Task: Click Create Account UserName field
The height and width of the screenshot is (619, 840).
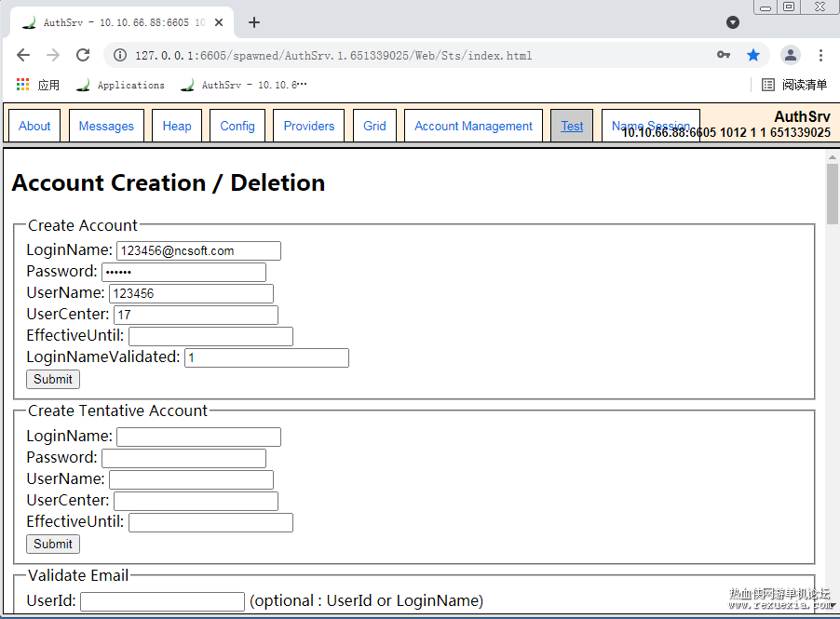Action: click(191, 293)
